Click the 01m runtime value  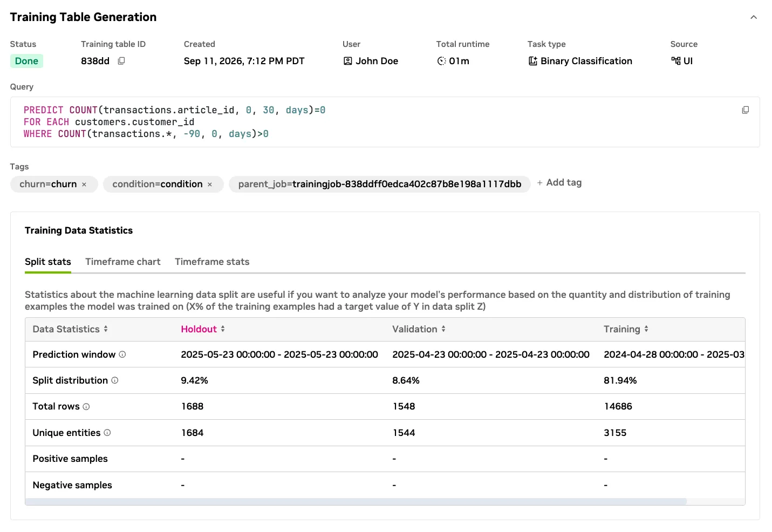coord(459,61)
